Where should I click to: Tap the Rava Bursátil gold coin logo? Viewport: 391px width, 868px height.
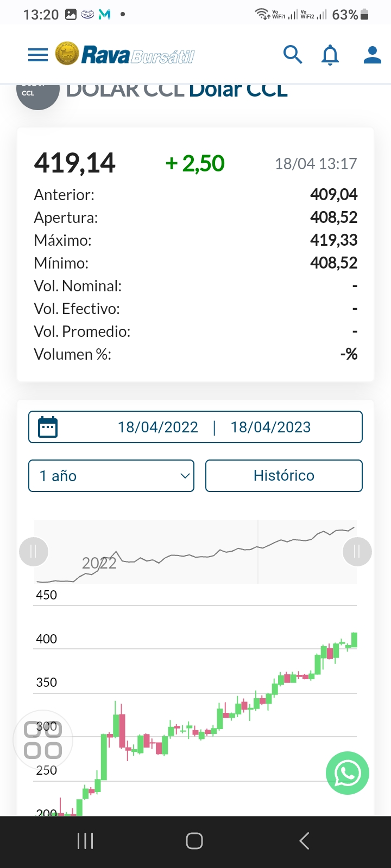[x=67, y=54]
